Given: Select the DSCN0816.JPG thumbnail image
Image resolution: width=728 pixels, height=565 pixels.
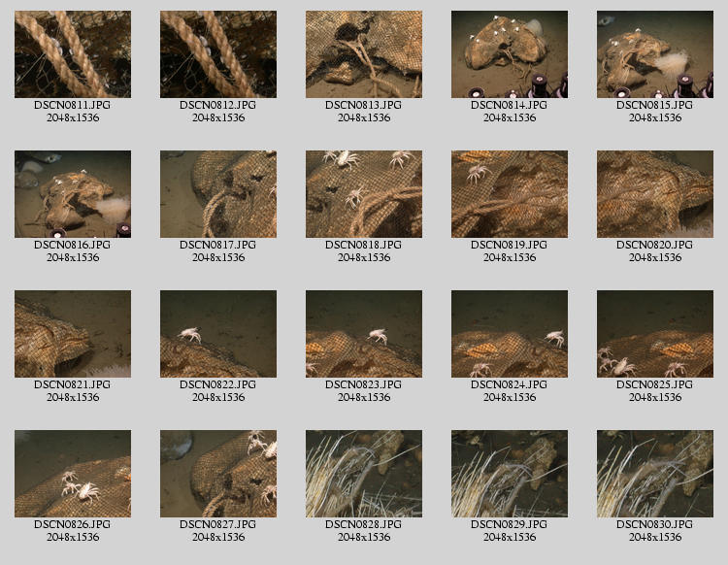Looking at the screenshot, I should 73,194.
